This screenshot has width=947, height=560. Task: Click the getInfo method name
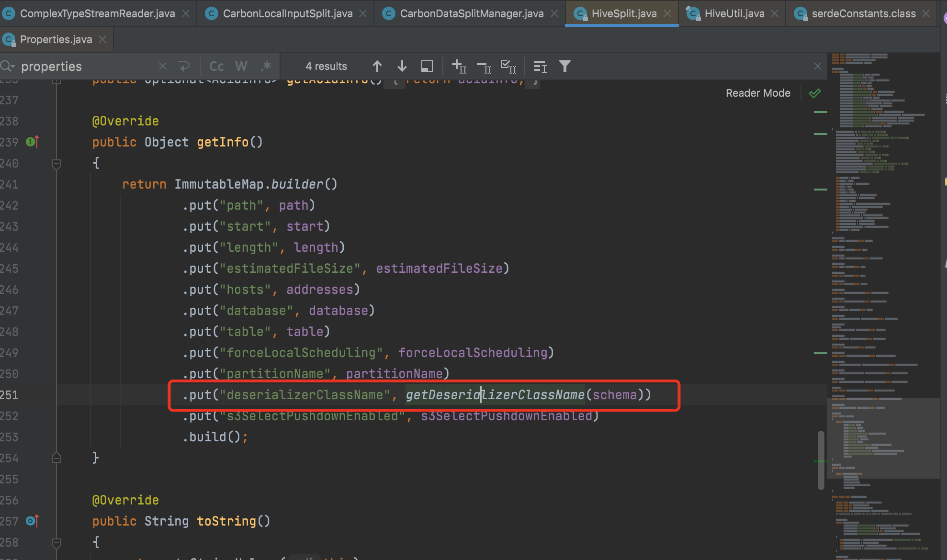223,142
